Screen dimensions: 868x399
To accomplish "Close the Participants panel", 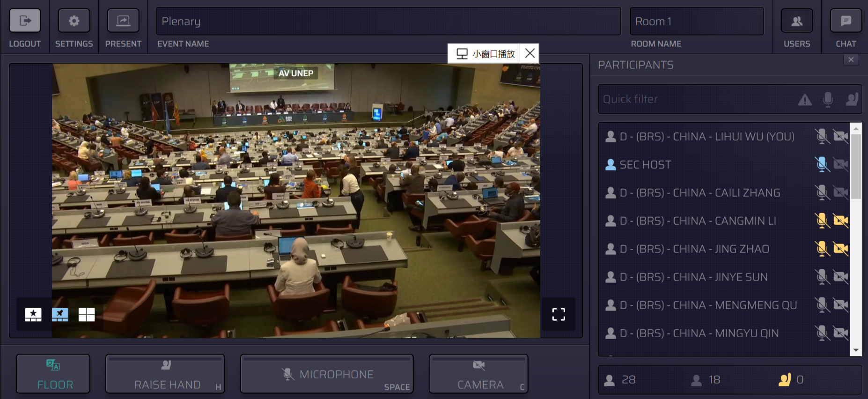I will (851, 60).
